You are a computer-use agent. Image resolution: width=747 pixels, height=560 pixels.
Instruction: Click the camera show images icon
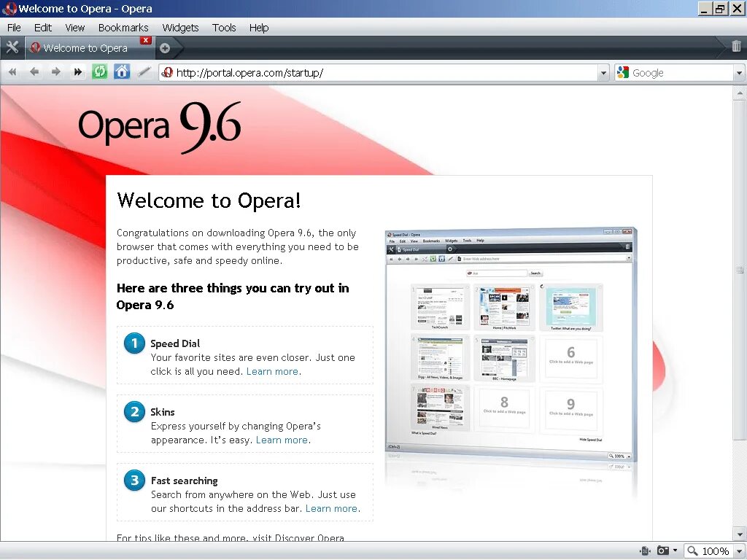[662, 551]
